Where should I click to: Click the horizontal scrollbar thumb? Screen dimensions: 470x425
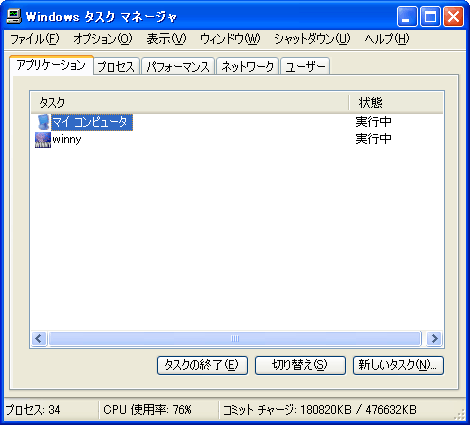click(x=235, y=339)
